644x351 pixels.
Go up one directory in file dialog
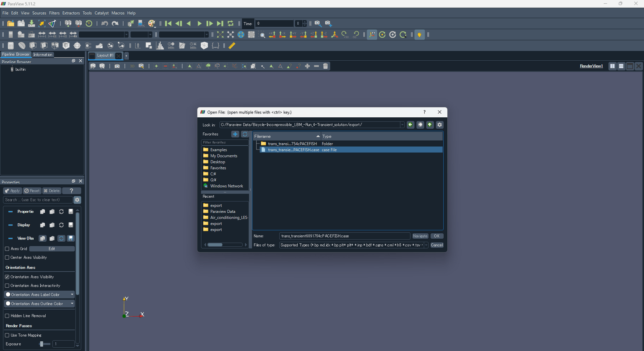430,125
